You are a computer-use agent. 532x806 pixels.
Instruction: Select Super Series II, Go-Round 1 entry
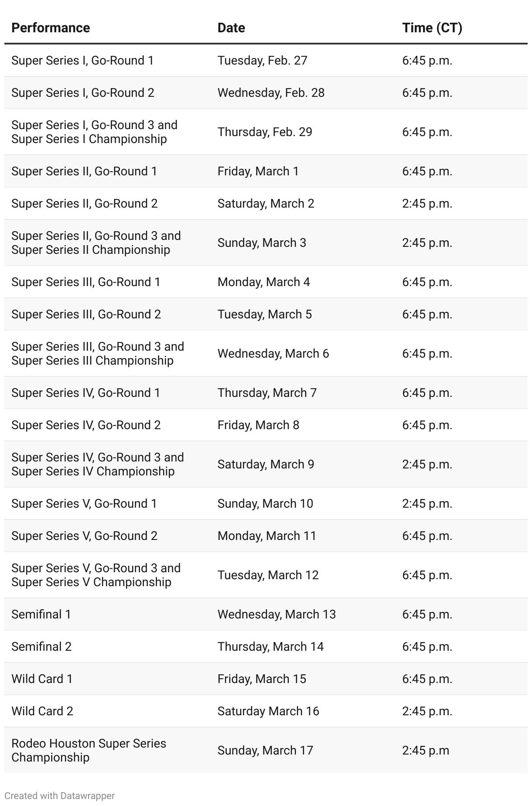pyautogui.click(x=84, y=171)
